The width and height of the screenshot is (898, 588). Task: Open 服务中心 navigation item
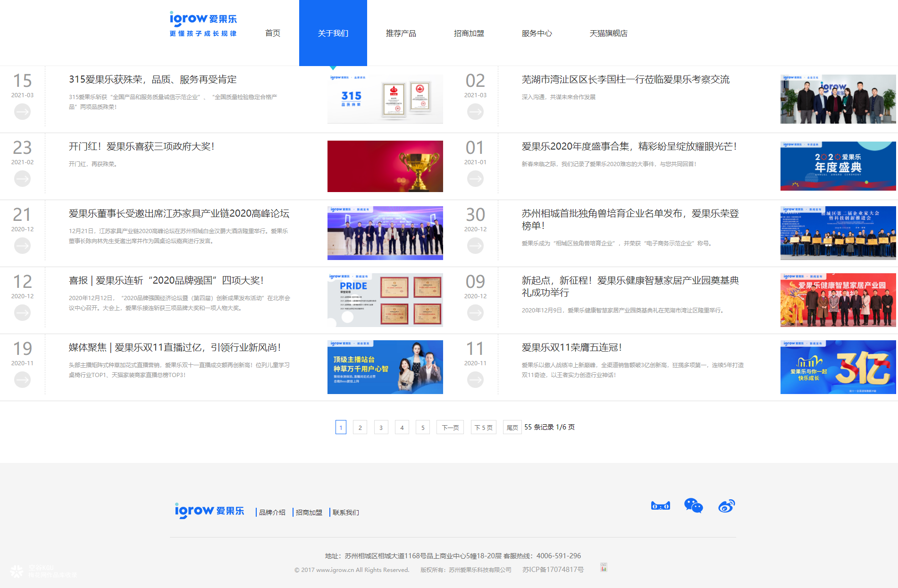[537, 33]
